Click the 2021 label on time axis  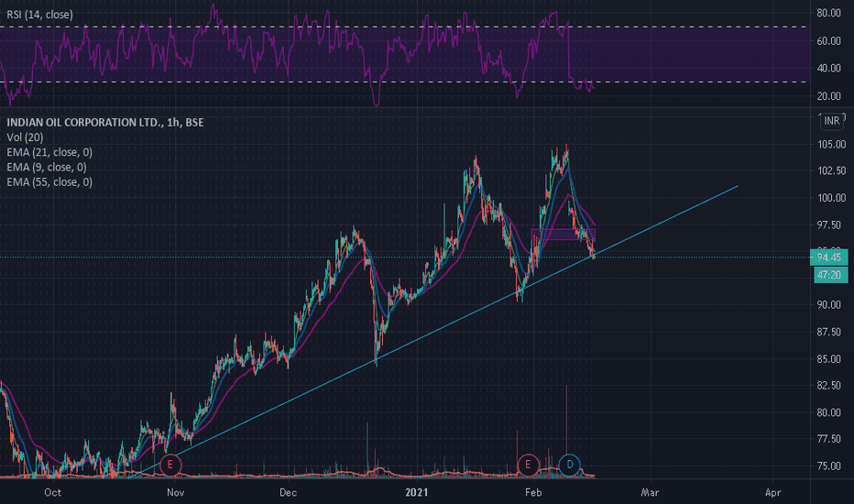(x=417, y=493)
